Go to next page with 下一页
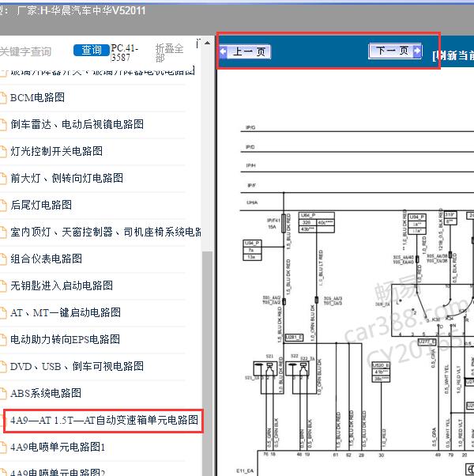Viewport: 474px width, 476px height. click(x=395, y=51)
